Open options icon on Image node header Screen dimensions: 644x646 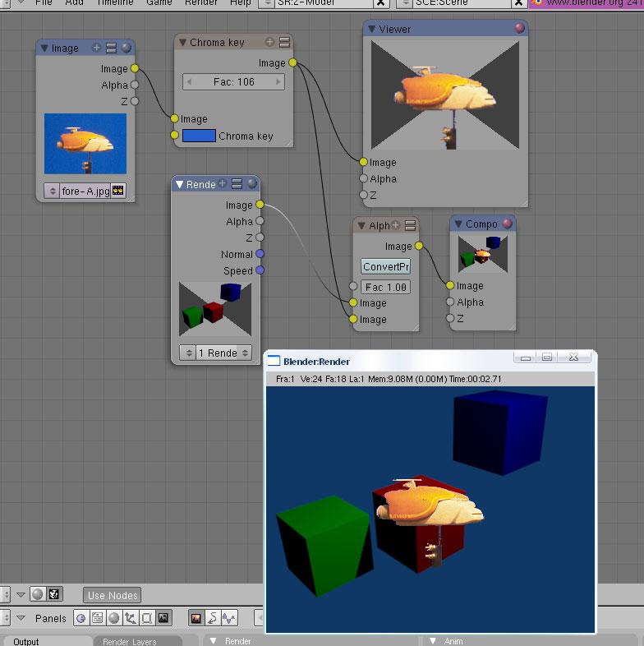(111, 48)
